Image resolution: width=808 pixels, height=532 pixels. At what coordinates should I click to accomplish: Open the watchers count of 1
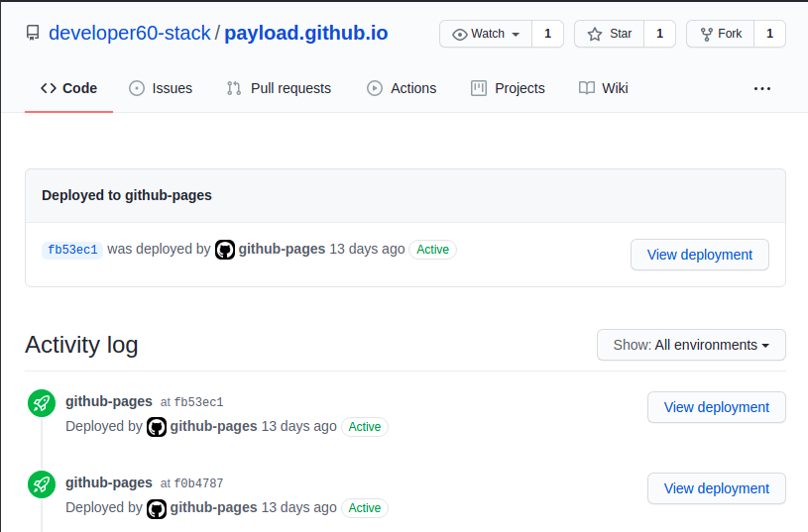coord(548,34)
